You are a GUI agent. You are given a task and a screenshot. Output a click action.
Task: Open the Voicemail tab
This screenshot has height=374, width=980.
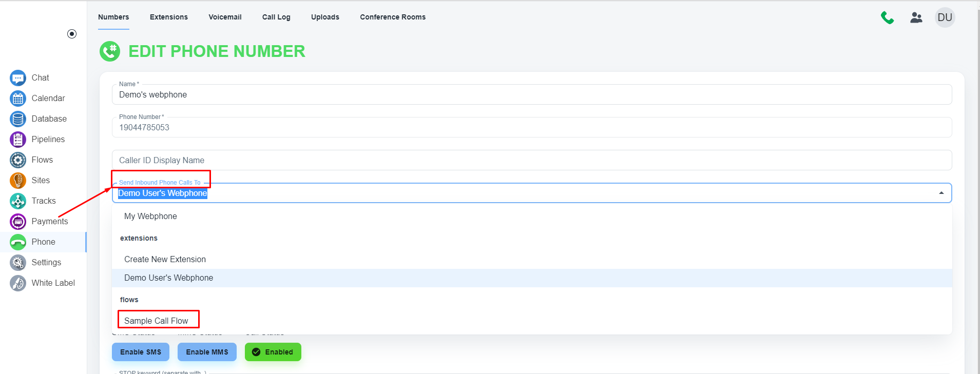click(x=225, y=17)
